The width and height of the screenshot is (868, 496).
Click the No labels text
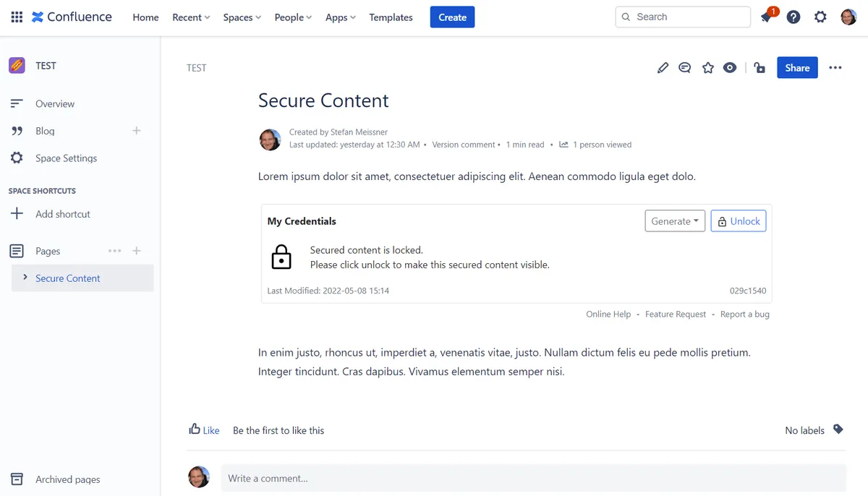coord(804,430)
